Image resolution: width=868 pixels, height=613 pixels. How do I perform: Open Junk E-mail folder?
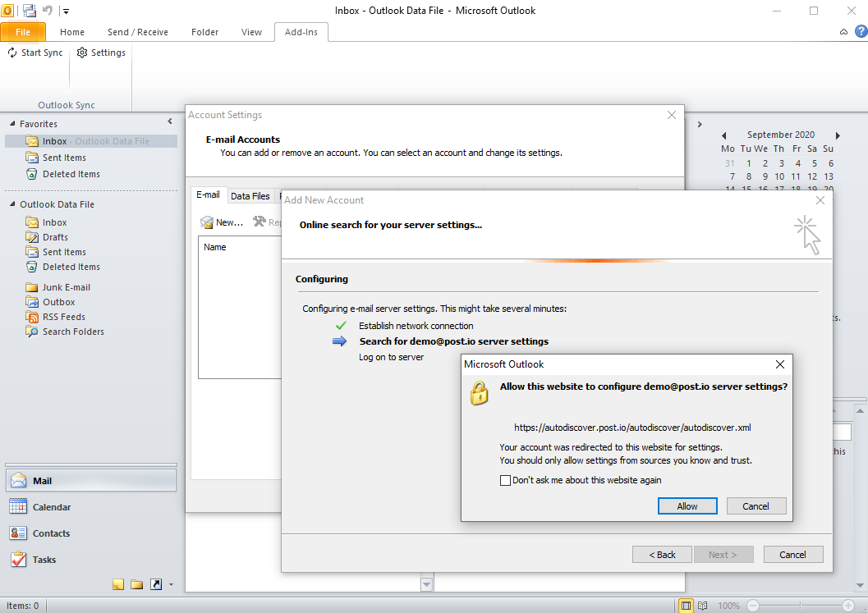click(x=67, y=287)
